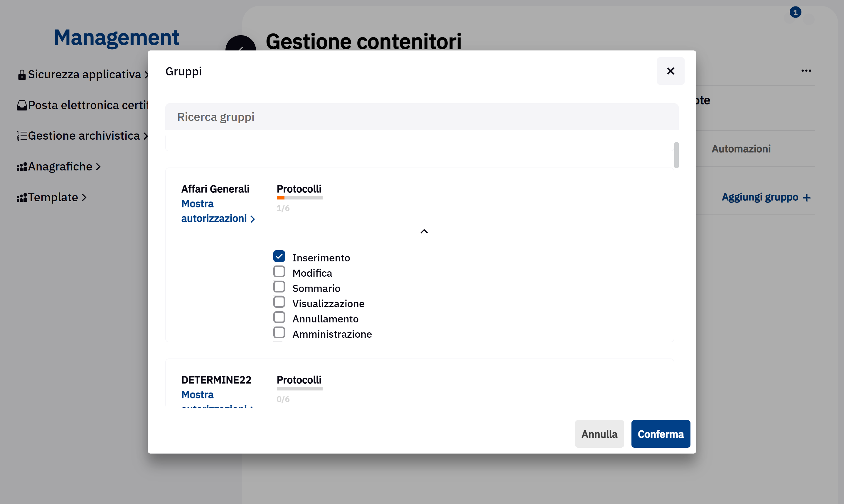Click the Ricerca gruppi search field
Image resolution: width=844 pixels, height=504 pixels.
pyautogui.click(x=422, y=116)
